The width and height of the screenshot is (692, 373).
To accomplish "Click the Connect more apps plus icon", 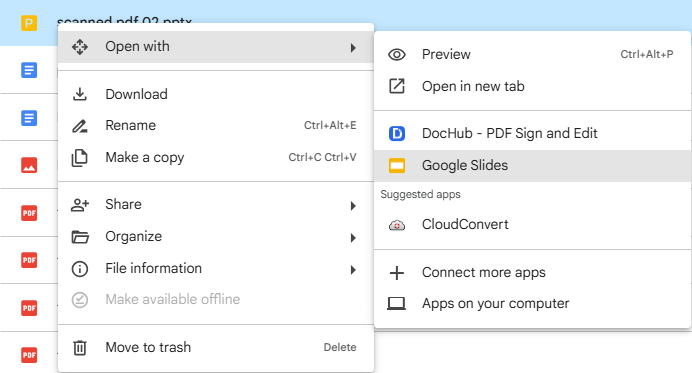I will pos(397,273).
